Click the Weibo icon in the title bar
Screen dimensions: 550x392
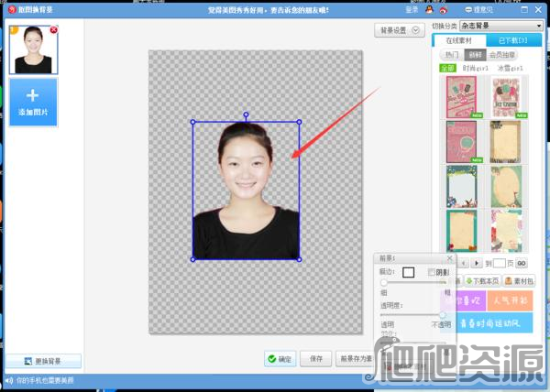point(444,10)
